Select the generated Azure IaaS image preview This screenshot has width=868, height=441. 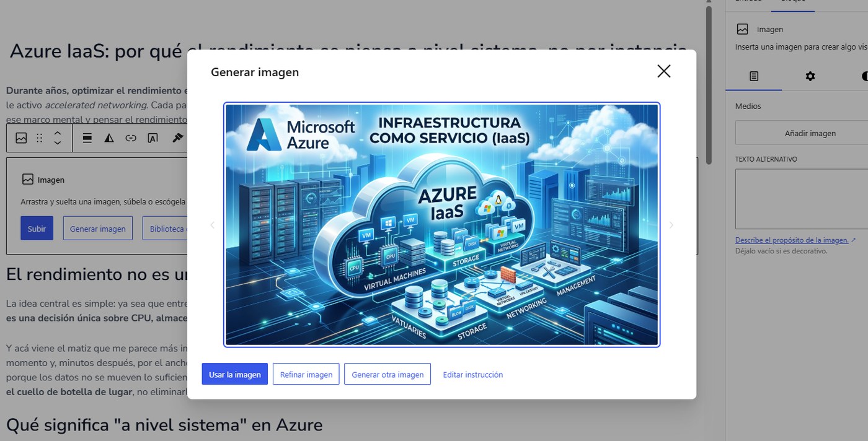[441, 224]
